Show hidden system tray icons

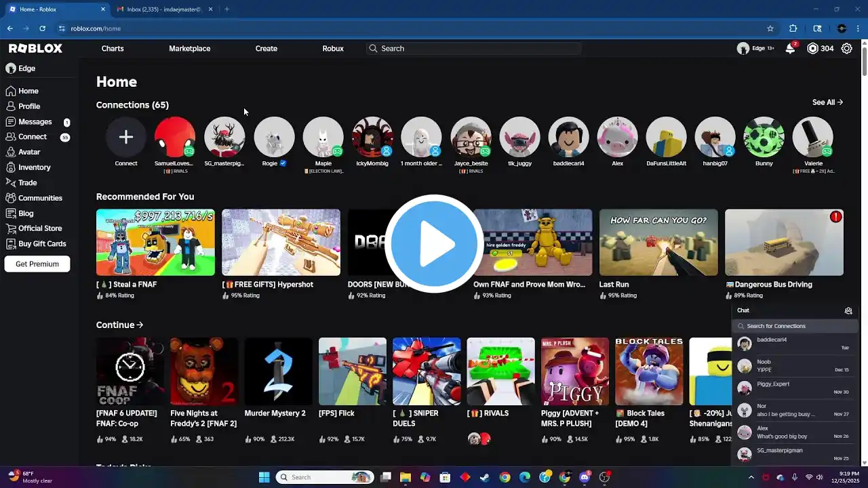click(x=751, y=477)
